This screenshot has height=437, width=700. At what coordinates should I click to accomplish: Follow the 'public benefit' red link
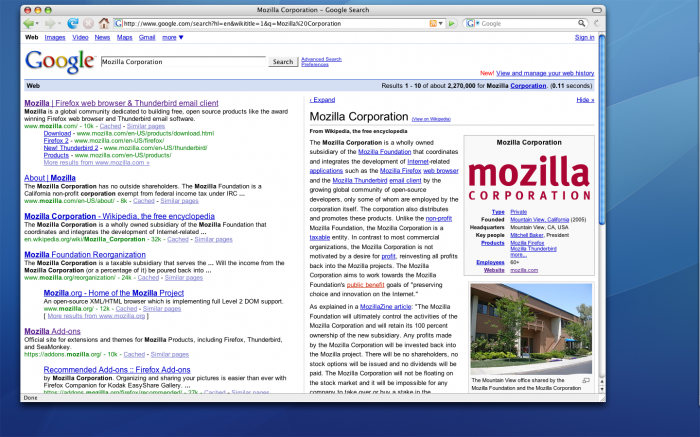tap(365, 285)
